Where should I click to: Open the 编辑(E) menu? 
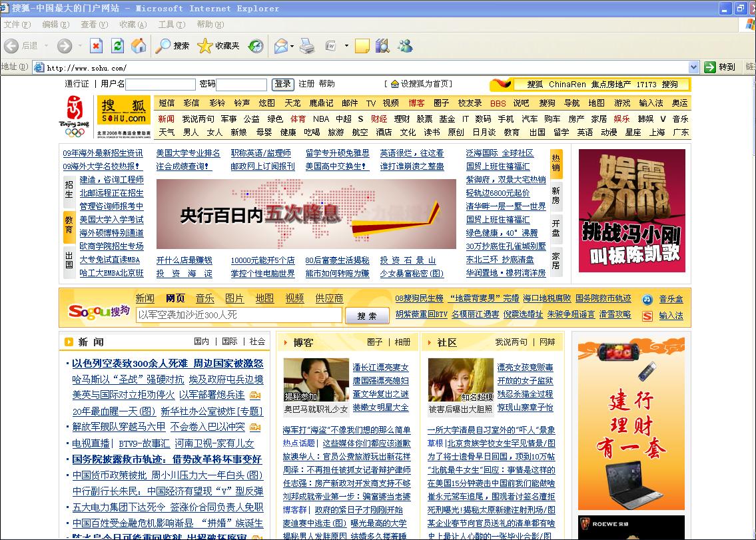[x=56, y=24]
